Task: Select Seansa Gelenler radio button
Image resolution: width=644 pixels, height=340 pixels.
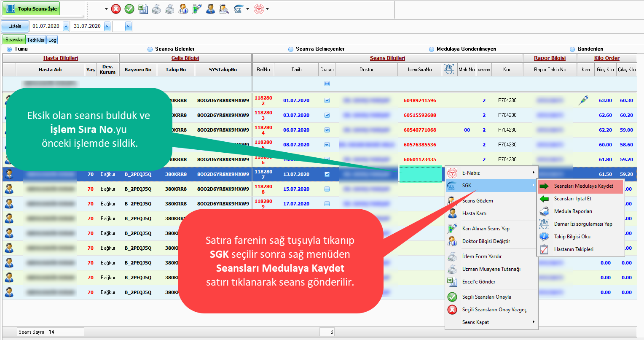Action: click(x=150, y=49)
